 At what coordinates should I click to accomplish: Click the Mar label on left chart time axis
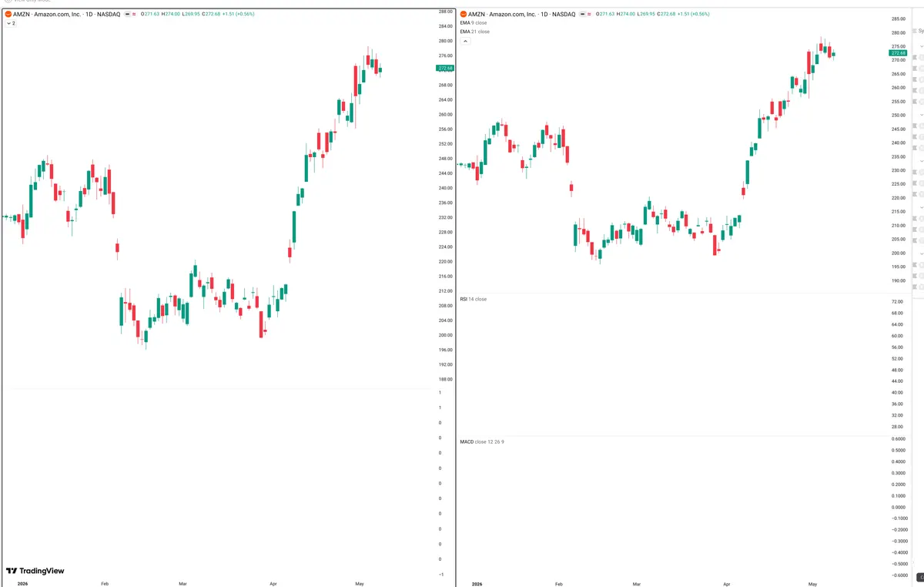click(182, 585)
